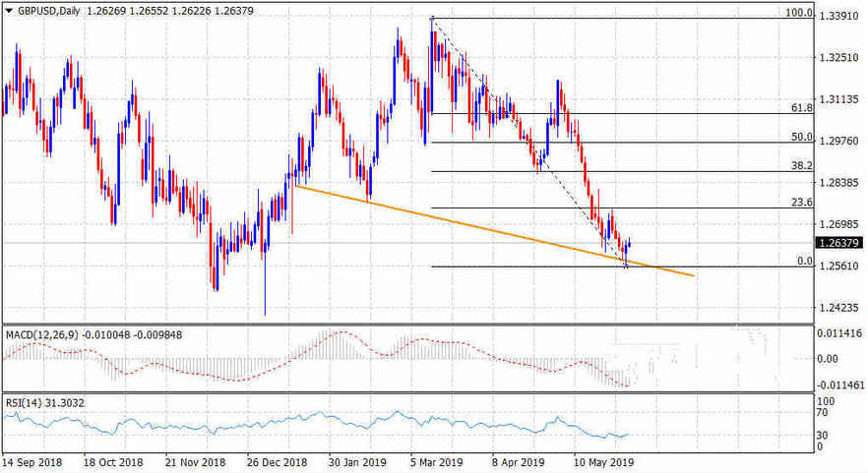Select the blue RSI line
The height and width of the screenshot is (473, 868).
click(295, 424)
